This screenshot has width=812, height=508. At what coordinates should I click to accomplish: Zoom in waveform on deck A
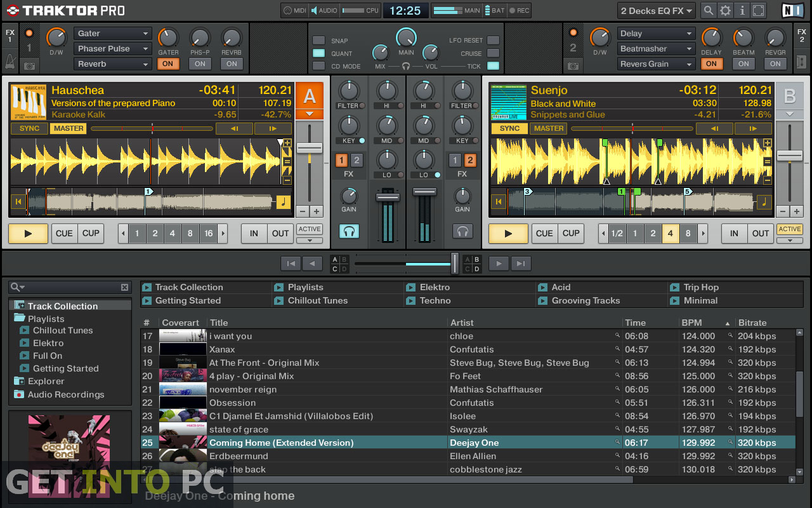[x=287, y=144]
